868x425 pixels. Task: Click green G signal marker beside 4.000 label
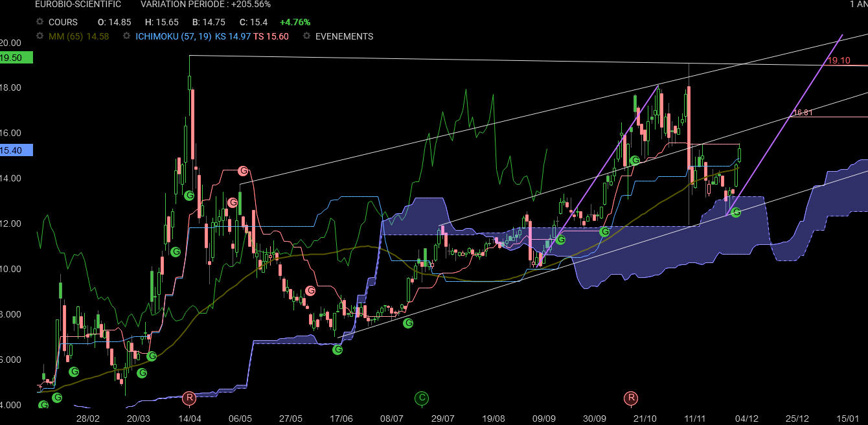[43, 405]
